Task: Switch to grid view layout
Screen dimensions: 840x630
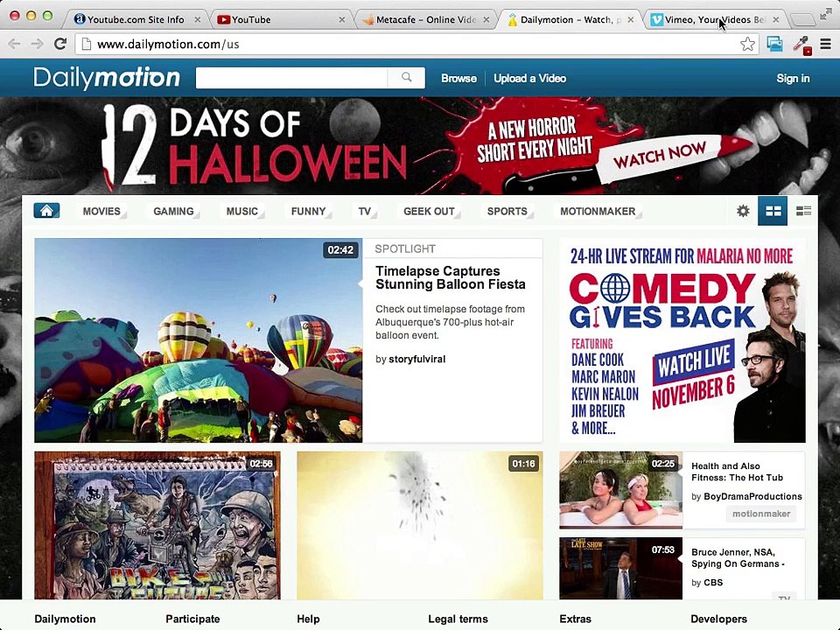Action: pyautogui.click(x=773, y=211)
